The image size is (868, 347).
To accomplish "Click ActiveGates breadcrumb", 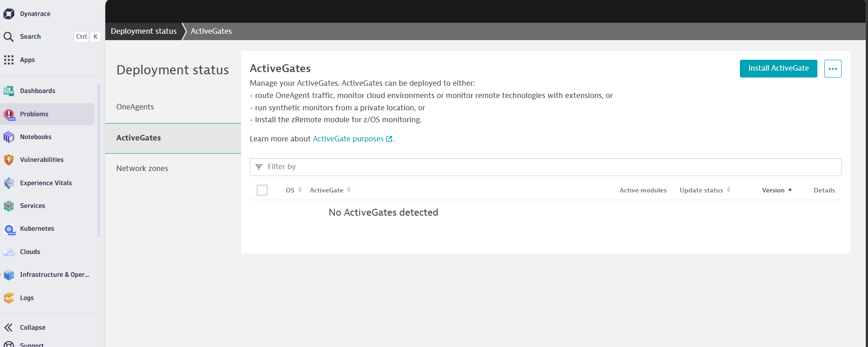I will coord(211,31).
